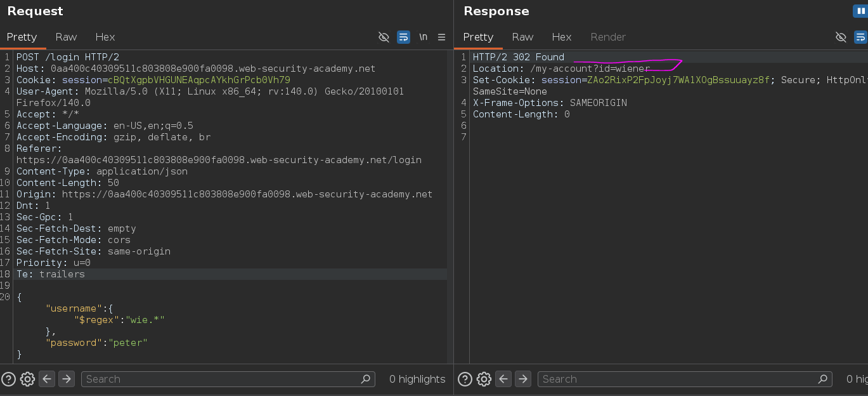Screen dimensions: 868x396
Task: Click the layout toggle icon beside Response title
Action: click(x=860, y=11)
